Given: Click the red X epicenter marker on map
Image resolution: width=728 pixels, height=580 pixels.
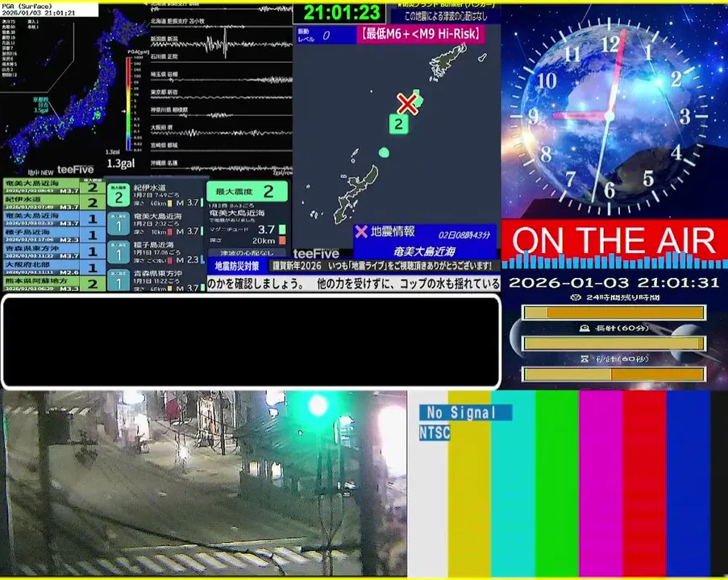Looking at the screenshot, I should [x=407, y=104].
